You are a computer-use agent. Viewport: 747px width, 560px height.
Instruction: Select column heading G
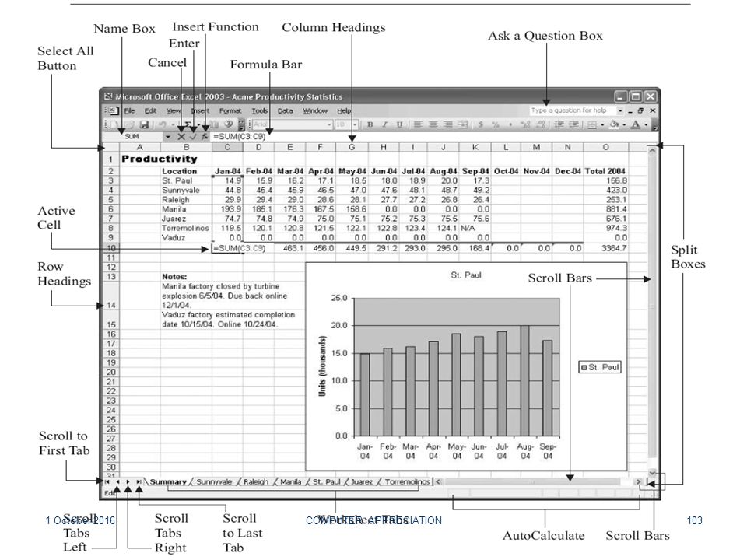coord(352,148)
